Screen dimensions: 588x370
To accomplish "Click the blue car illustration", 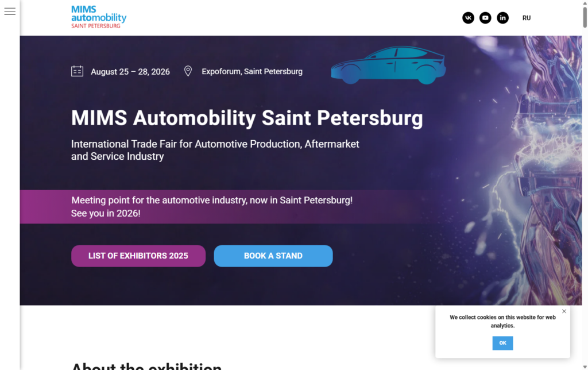I will tap(388, 66).
